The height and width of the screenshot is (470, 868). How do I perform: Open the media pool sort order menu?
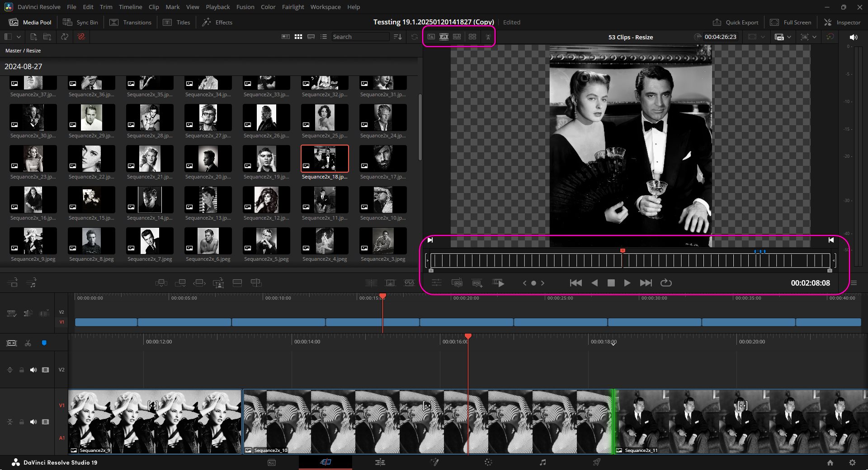click(398, 37)
